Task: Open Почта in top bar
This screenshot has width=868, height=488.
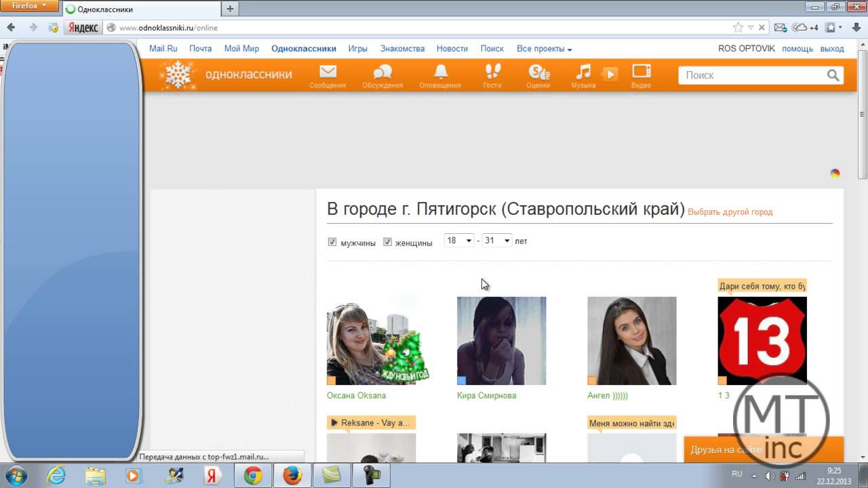Action: 201,49
